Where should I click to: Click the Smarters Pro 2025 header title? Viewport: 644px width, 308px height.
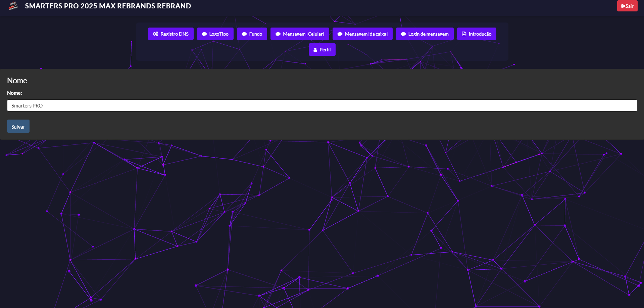[x=108, y=6]
